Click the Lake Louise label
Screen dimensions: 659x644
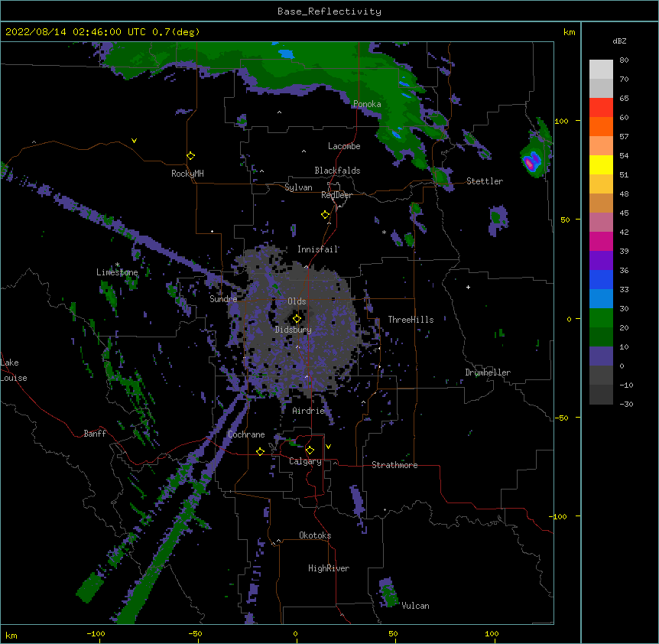14,370
